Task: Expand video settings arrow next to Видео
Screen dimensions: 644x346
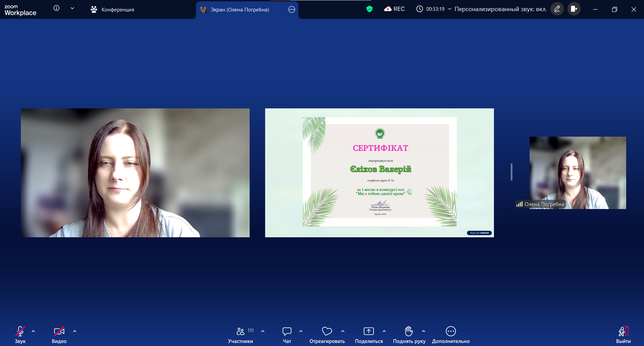Action: click(75, 331)
